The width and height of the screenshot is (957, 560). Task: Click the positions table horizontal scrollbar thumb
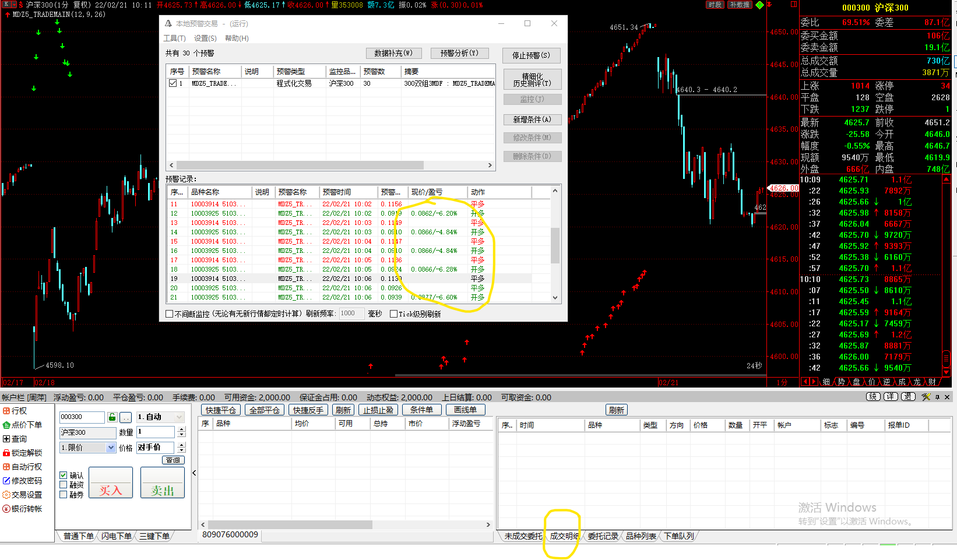click(290, 524)
